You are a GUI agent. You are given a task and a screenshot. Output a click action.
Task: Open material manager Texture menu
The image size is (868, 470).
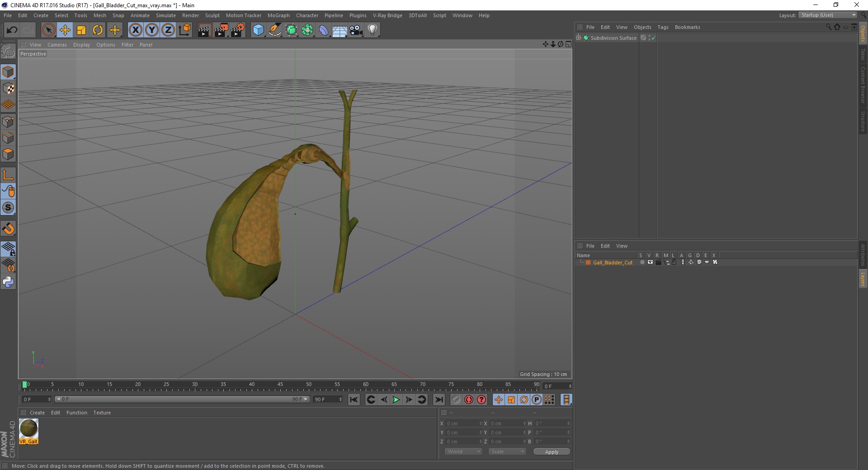pyautogui.click(x=102, y=413)
